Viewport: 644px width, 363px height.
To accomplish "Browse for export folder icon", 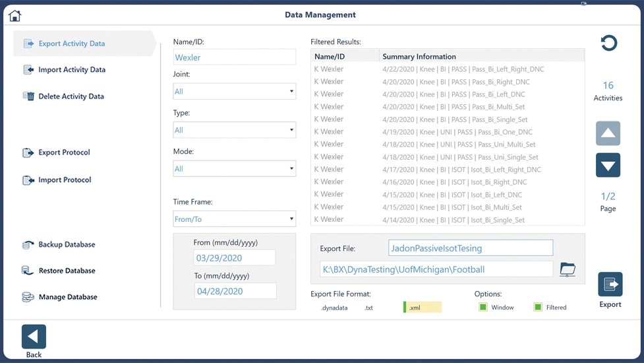I will click(x=568, y=270).
